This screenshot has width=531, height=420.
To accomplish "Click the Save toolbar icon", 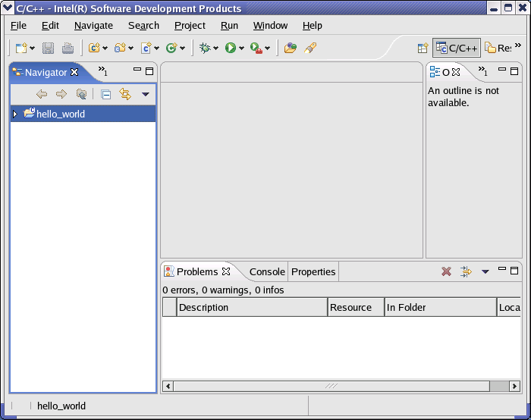I will click(48, 48).
